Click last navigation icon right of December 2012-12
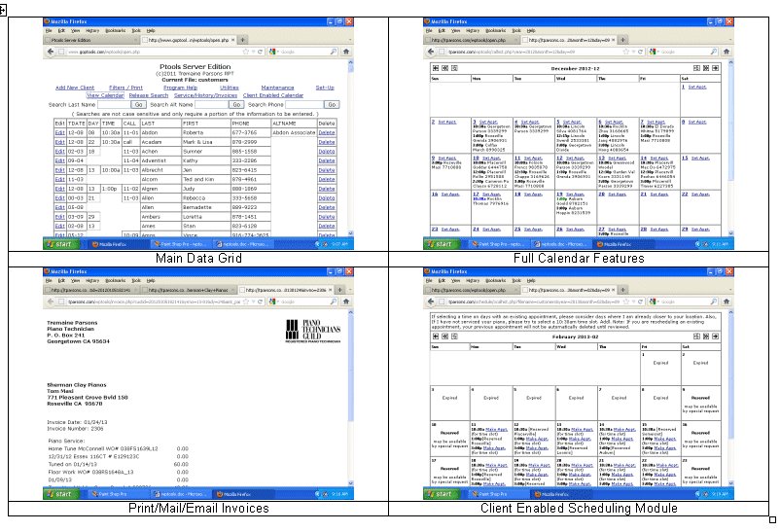780x532 pixels. coord(718,69)
